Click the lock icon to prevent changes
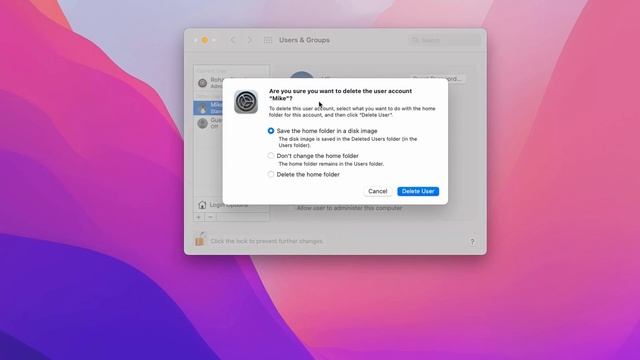The height and width of the screenshot is (360, 640). (x=200, y=239)
